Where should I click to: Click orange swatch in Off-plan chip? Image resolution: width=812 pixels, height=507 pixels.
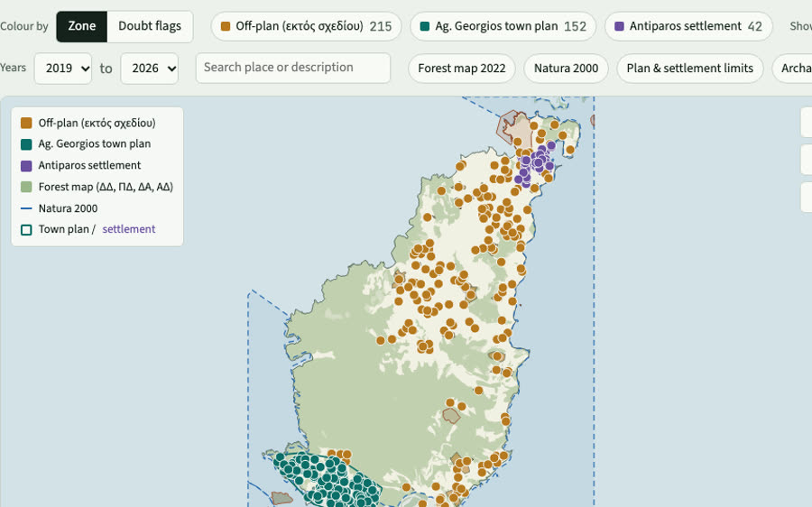pyautogui.click(x=226, y=26)
